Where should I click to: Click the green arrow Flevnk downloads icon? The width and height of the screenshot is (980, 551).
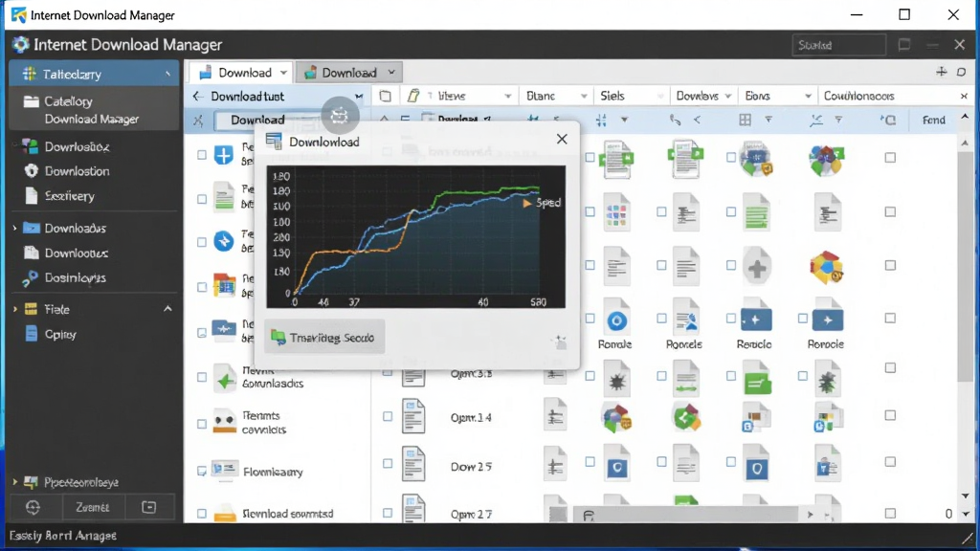224,379
